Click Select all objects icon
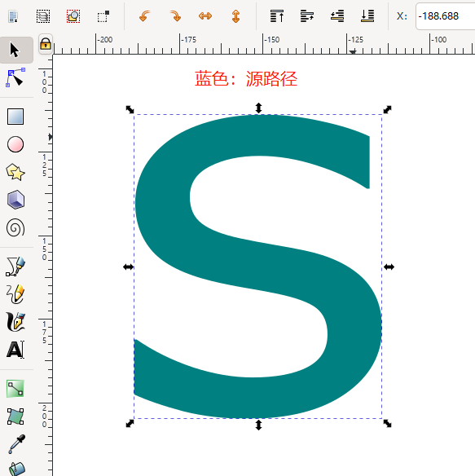Image resolution: width=475 pixels, height=476 pixels. pyautogui.click(x=13, y=16)
